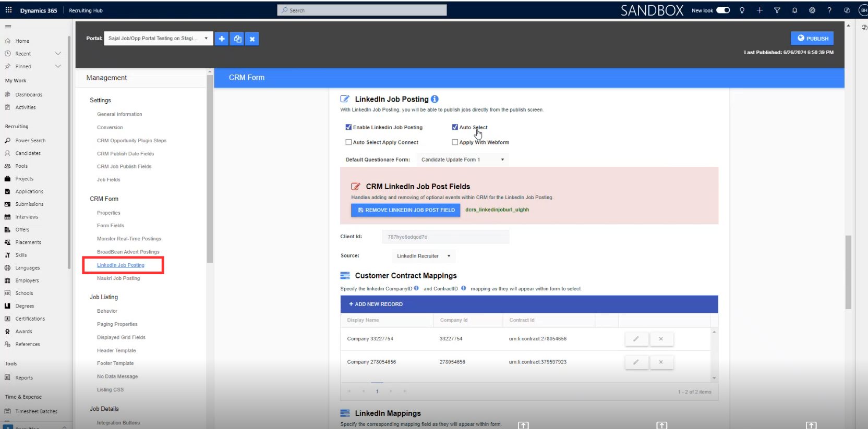Viewport: 868px width, 429px height.
Task: Open Displayed Grid Fields item
Action: pyautogui.click(x=121, y=337)
